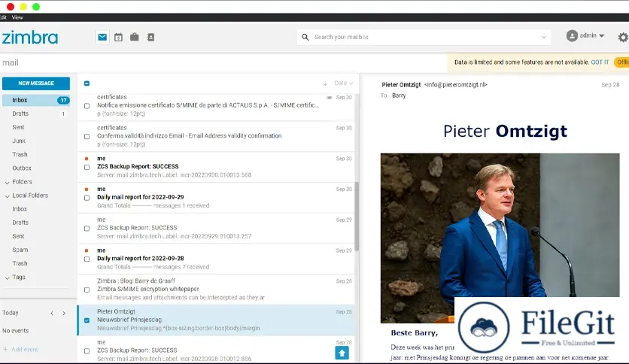The height and width of the screenshot is (364, 629).
Task: Open the Date sort dropdown
Action: coord(343,83)
